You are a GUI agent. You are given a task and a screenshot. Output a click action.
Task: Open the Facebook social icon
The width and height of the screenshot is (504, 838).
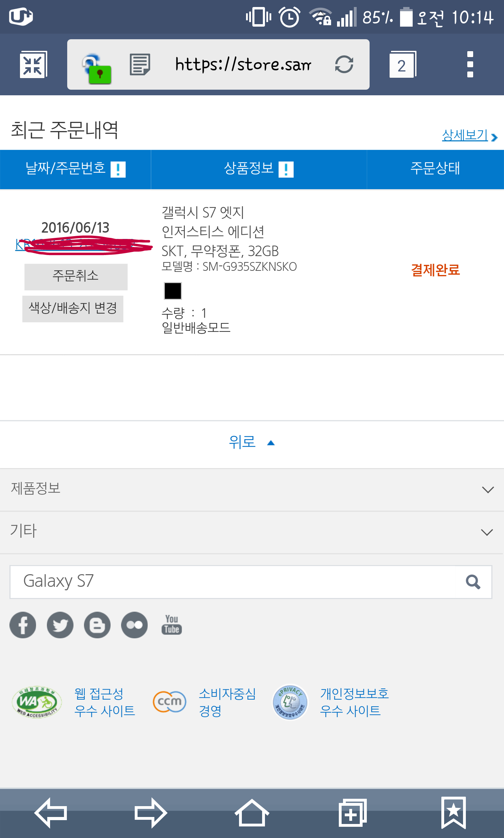pos(23,625)
